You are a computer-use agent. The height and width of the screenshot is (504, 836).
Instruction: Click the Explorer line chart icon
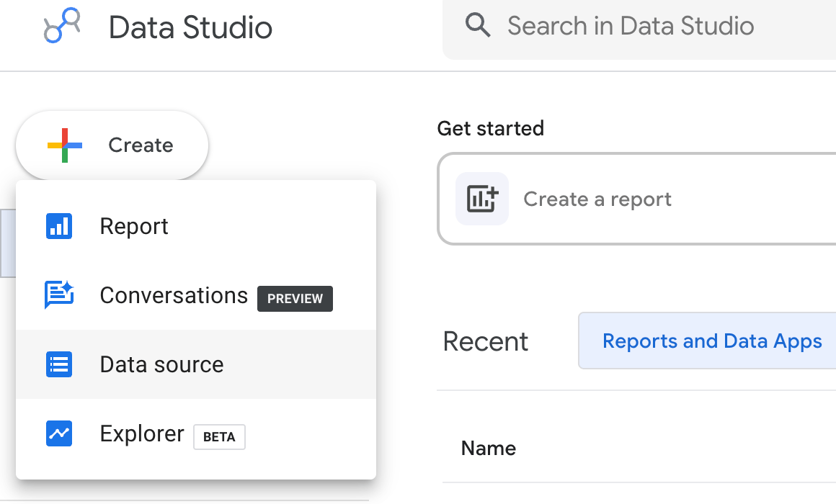coord(58,433)
